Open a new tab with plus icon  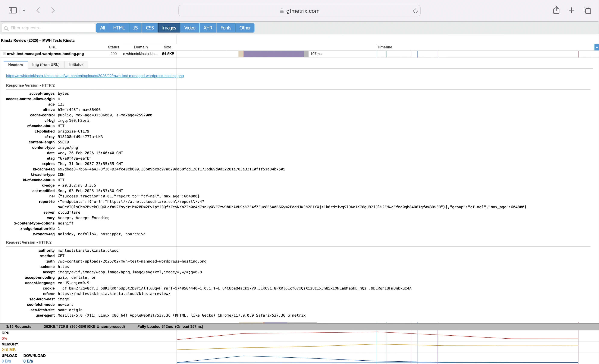(571, 10)
